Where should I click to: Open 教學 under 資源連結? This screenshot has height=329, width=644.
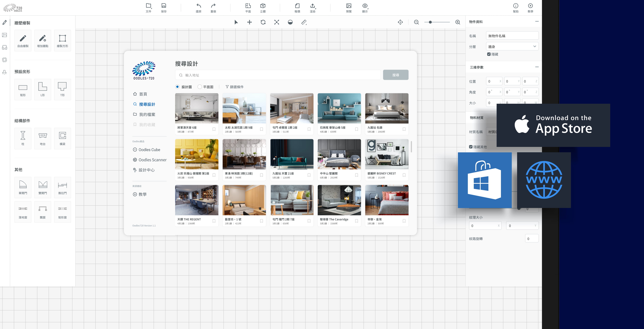tap(140, 194)
